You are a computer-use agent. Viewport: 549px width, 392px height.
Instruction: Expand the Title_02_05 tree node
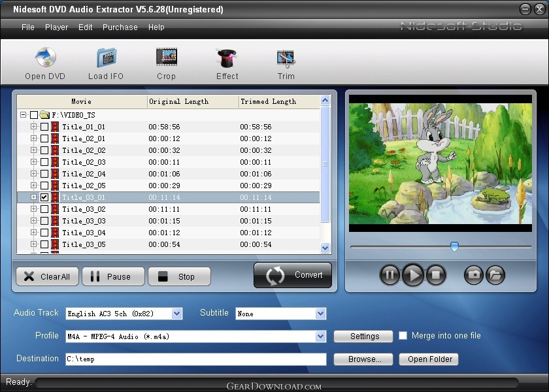coord(33,185)
